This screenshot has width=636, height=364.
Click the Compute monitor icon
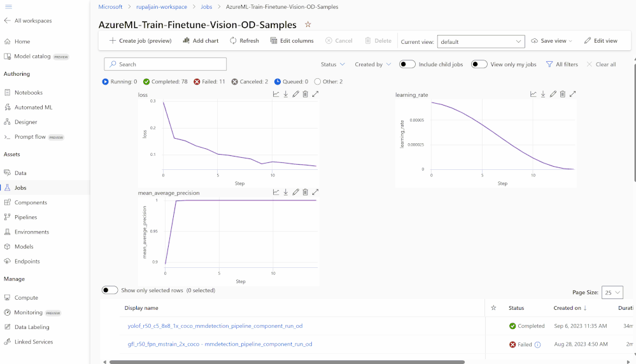point(7,298)
